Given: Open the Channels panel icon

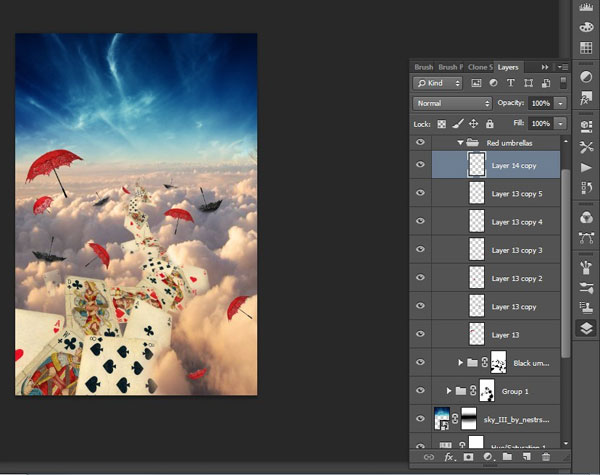Looking at the screenshot, I should [x=586, y=217].
